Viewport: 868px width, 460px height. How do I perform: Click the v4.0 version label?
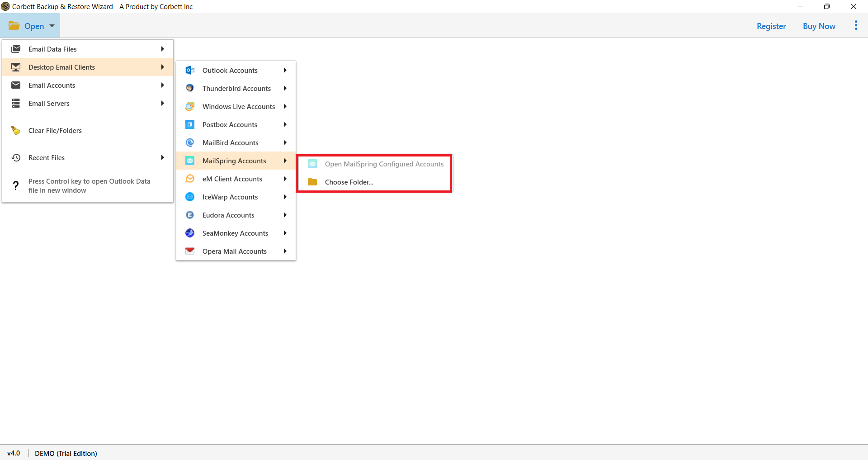14,453
